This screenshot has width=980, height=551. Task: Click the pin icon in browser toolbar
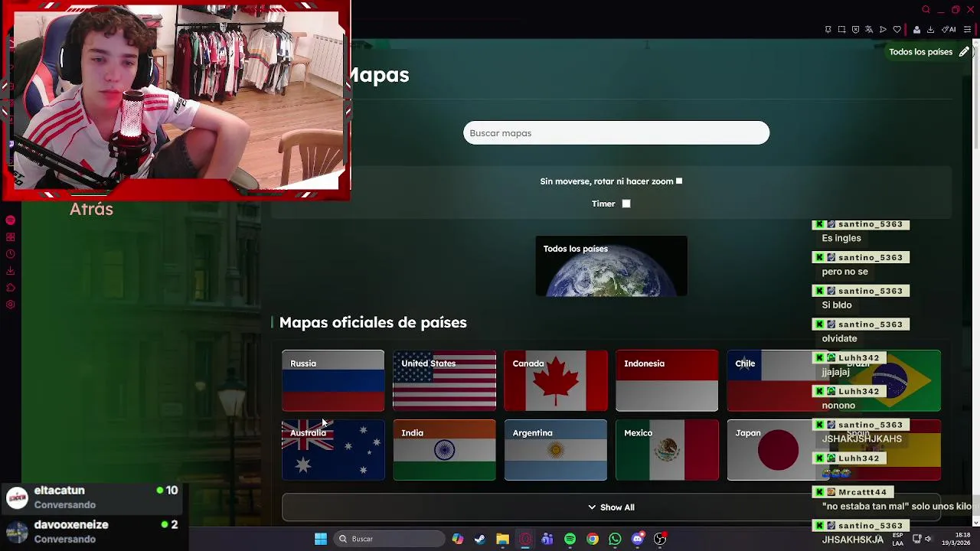[x=828, y=30]
